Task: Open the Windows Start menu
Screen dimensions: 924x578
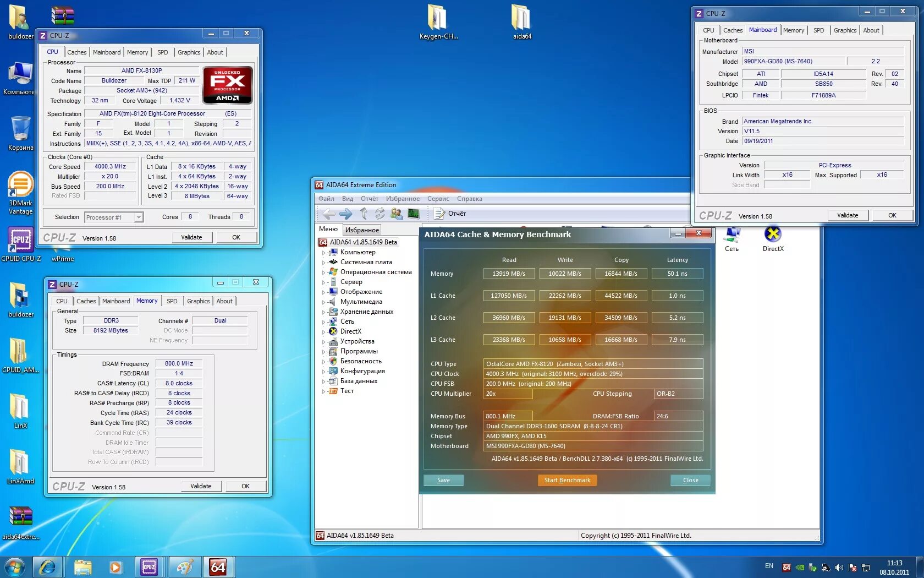Action: point(15,567)
